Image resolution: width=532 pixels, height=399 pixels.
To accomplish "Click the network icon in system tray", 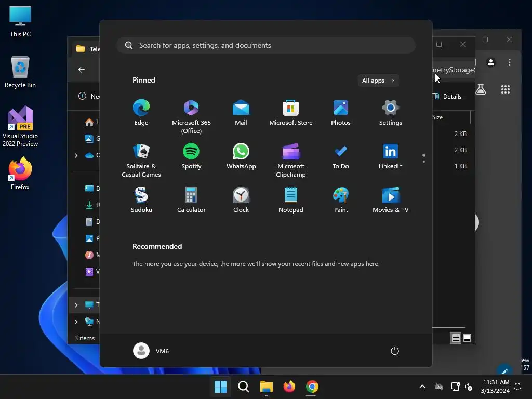I will [x=455, y=387].
